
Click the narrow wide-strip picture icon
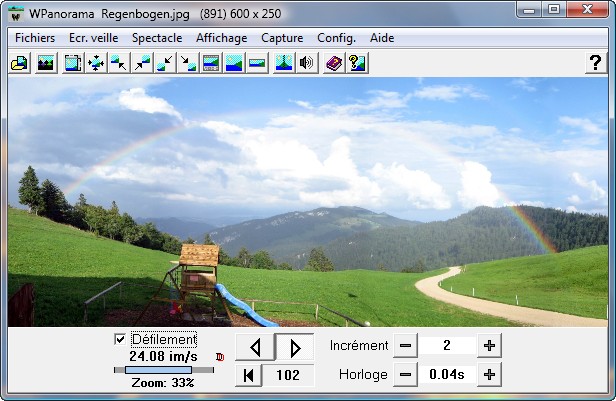pos(257,63)
